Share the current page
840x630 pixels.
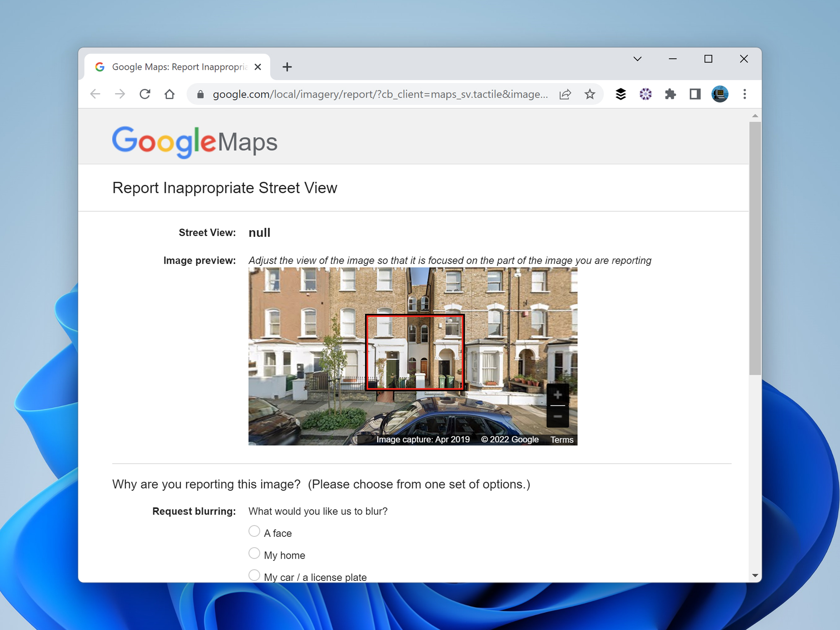click(x=565, y=94)
